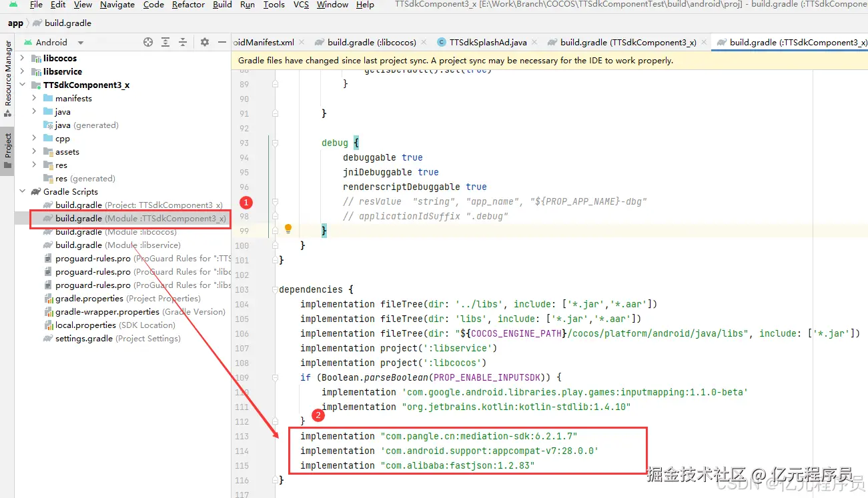Hide the Project panel with minus icon

(222, 42)
